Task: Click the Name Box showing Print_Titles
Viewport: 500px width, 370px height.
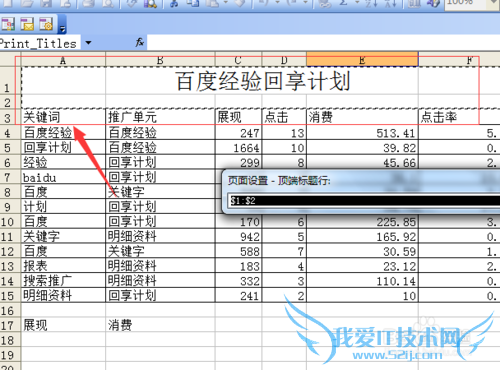Action: point(39,43)
